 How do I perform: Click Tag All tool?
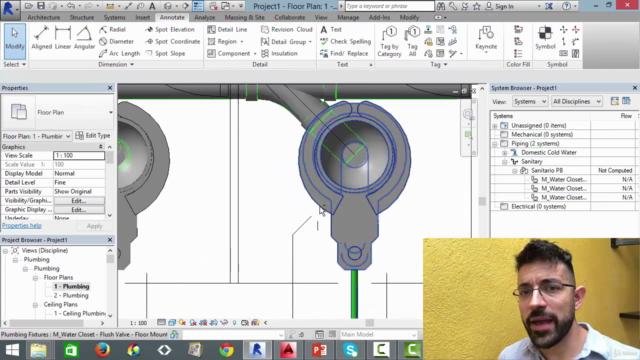(413, 41)
